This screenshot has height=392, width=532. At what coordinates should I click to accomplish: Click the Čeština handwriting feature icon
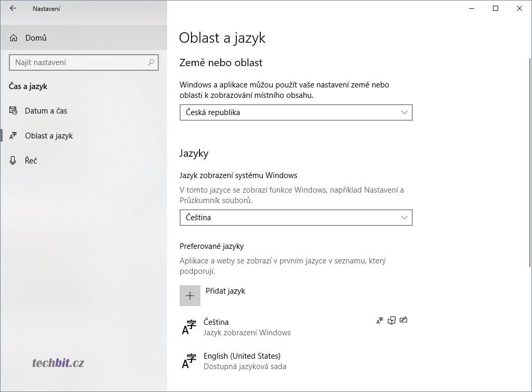tap(403, 320)
